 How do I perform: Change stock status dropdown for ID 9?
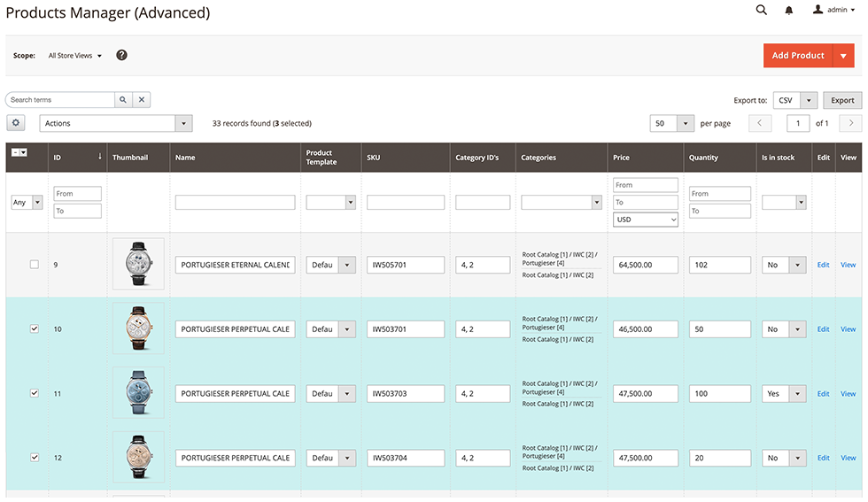click(x=784, y=265)
